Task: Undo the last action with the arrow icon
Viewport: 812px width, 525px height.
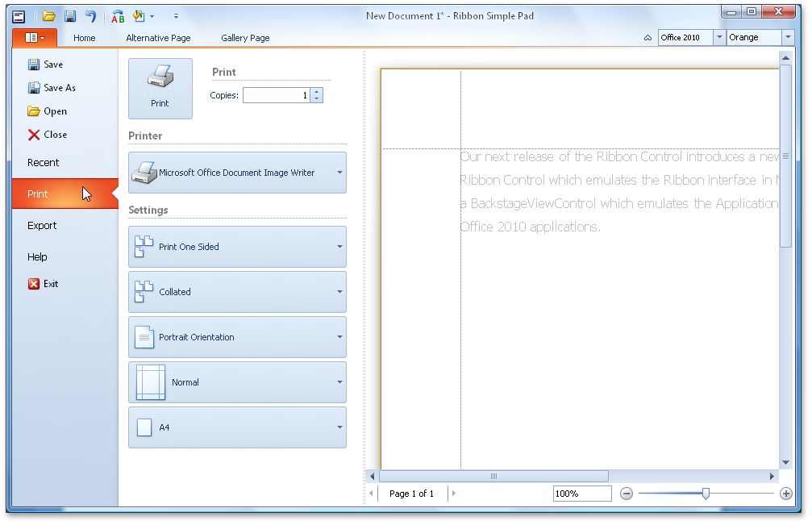Action: (91, 16)
